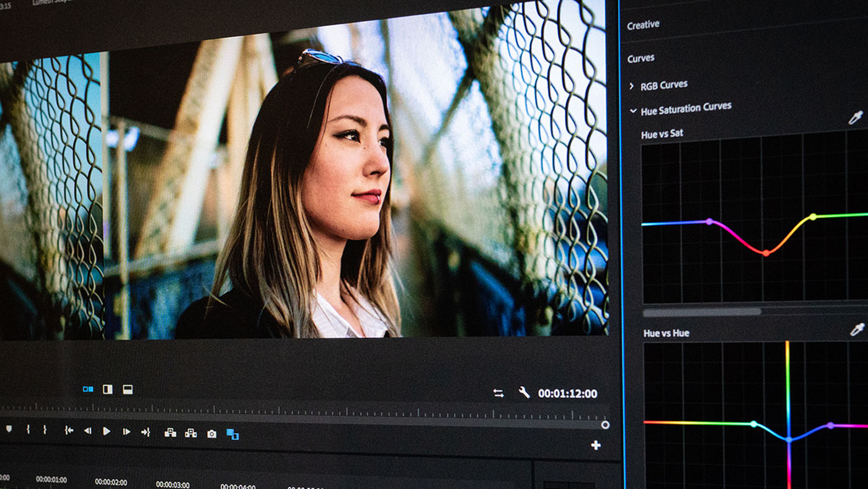The width and height of the screenshot is (868, 489).
Task: Click the Hue vs Sat eyedropper icon
Action: click(x=856, y=118)
